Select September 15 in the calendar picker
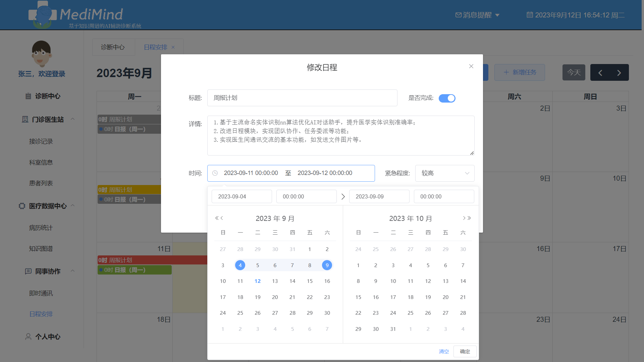 310,281
